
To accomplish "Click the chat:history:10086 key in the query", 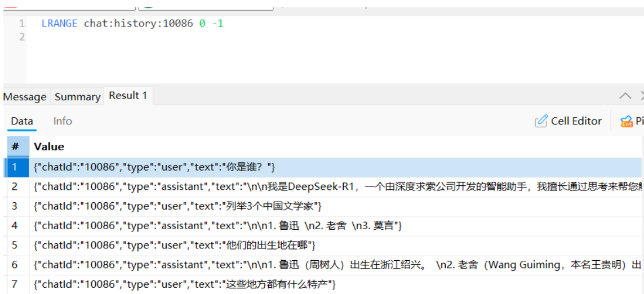I will (139, 24).
